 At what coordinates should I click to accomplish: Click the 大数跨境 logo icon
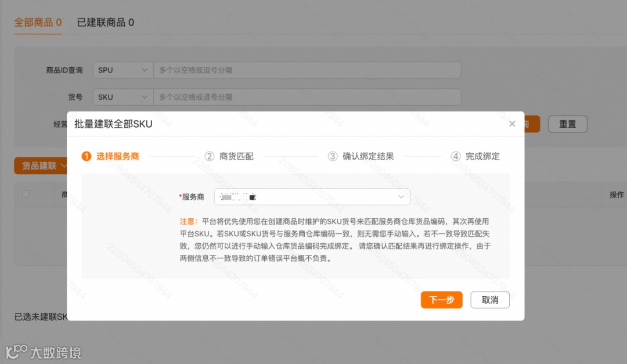coord(13,352)
